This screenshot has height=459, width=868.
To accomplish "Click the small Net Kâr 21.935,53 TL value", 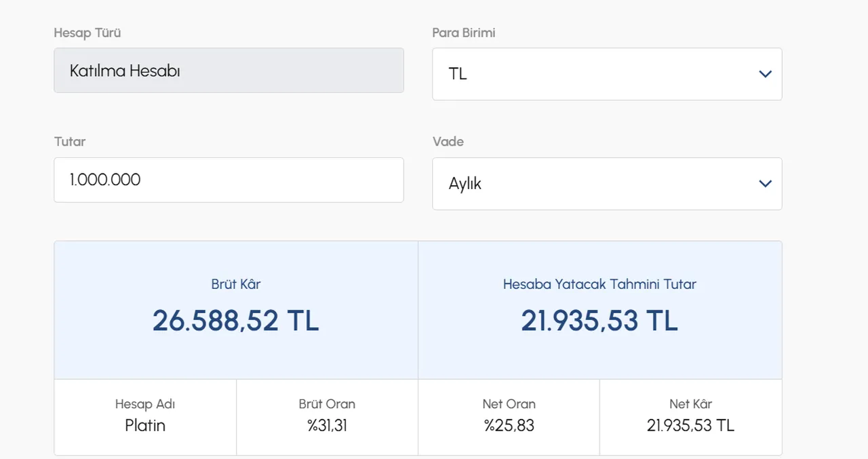I will coord(690,426).
